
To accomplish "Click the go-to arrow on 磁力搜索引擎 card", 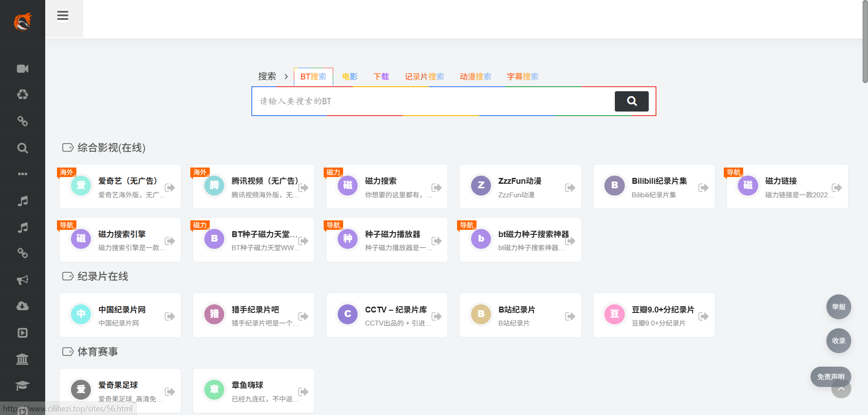I will 170,241.
